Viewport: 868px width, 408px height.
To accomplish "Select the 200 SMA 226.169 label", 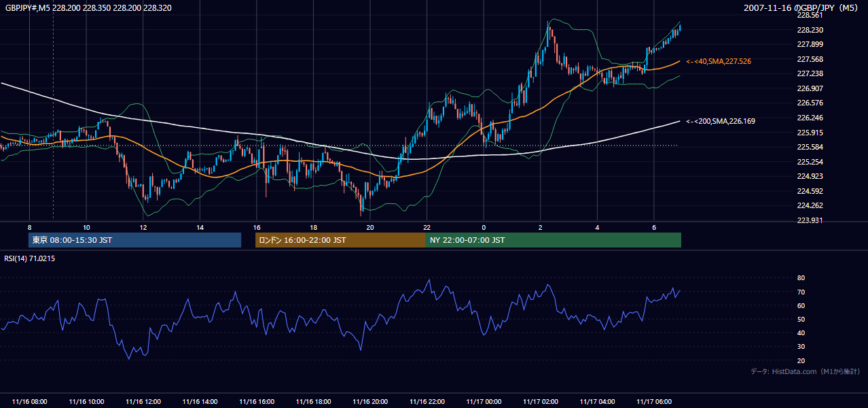I will [x=721, y=121].
